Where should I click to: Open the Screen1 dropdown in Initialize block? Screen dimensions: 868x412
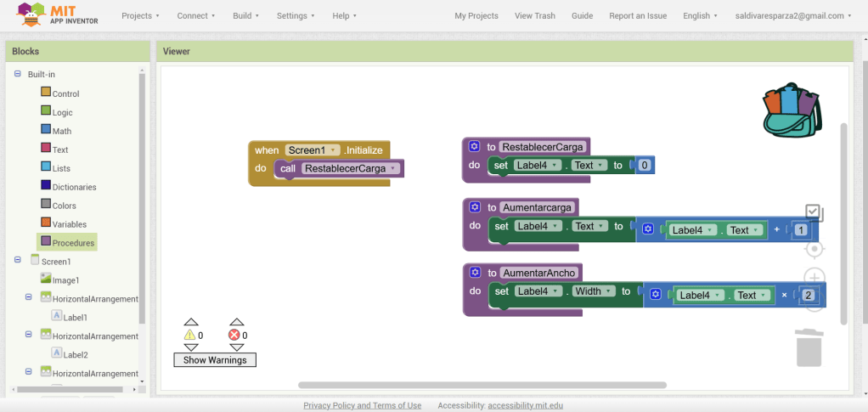334,150
